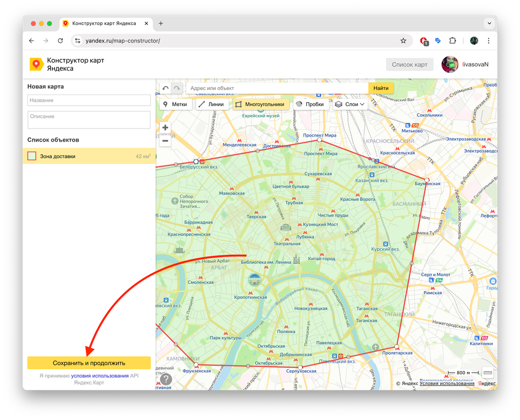Click the Курский вкз. station label

(385, 249)
